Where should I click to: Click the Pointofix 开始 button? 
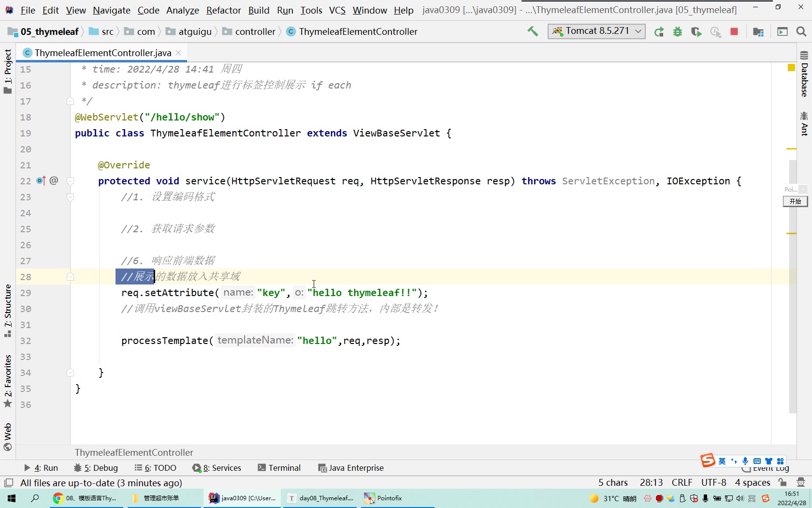coord(795,201)
